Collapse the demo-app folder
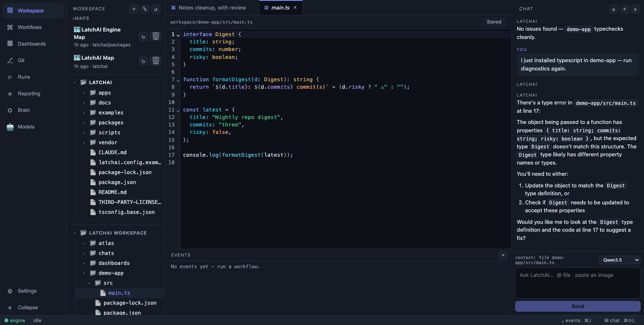 (85, 273)
